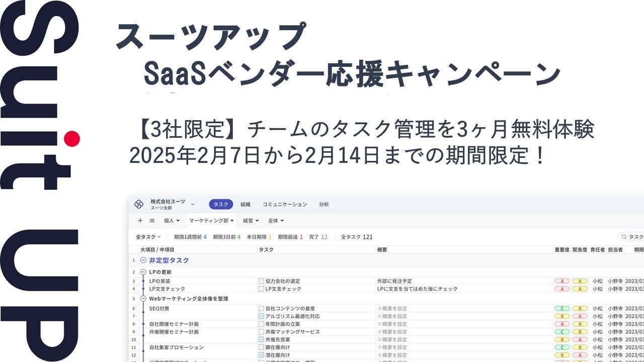This screenshot has width=644, height=362.
Task: Check the 共催マッチングサービス checkbox
Action: [261, 332]
